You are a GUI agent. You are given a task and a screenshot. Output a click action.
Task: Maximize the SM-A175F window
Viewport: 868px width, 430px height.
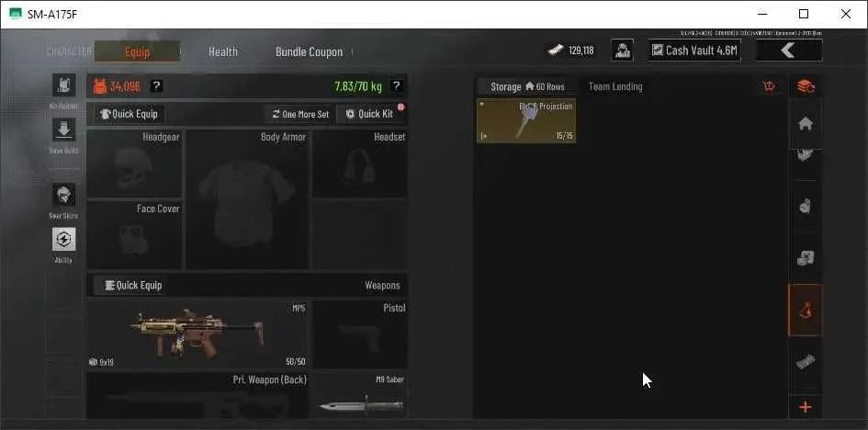tap(804, 14)
